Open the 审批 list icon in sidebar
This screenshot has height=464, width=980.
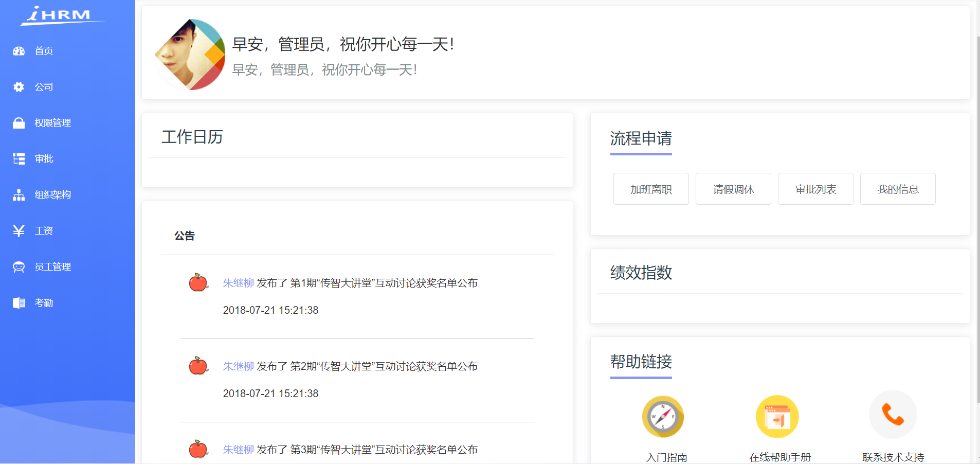(19, 159)
